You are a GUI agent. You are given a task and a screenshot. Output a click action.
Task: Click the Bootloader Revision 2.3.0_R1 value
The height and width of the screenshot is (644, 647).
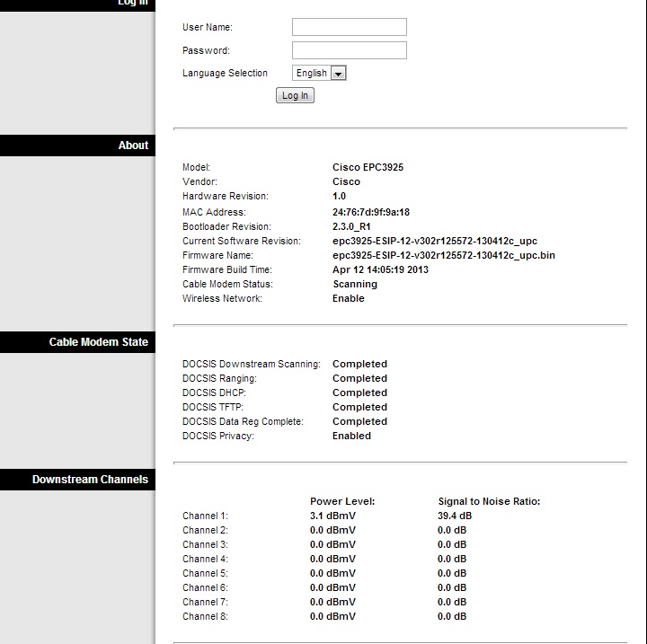[351, 226]
